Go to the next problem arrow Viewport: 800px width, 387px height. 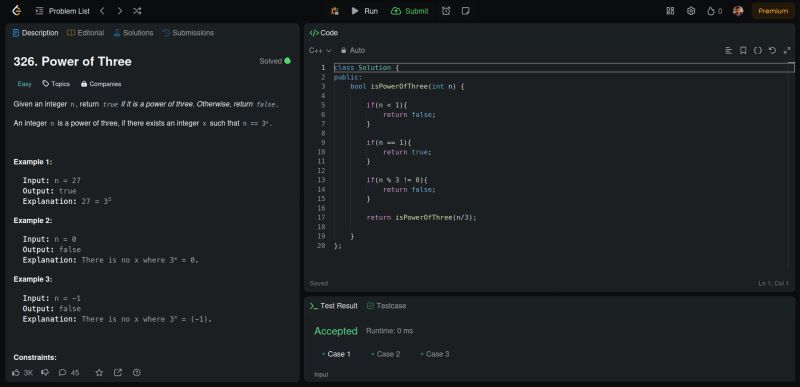point(119,11)
